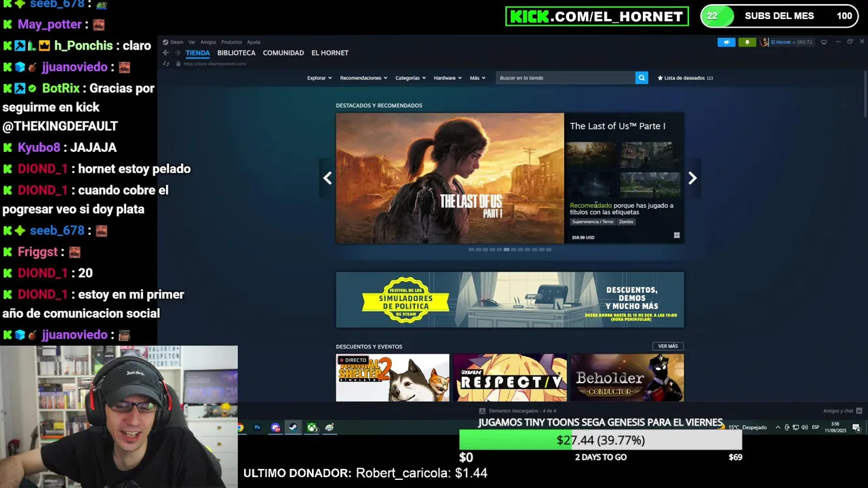This screenshot has height=488, width=868.
Task: Click the Windows platform icon on Last of Us
Action: (x=677, y=236)
